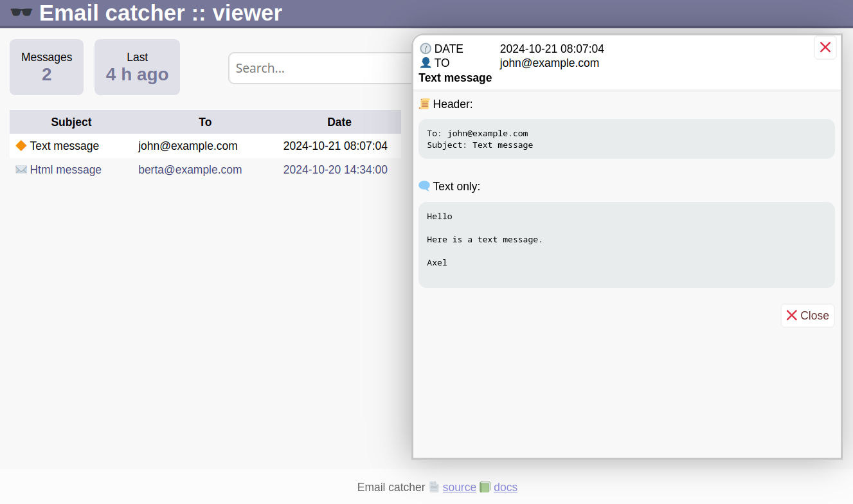Click the speech bubble icon beside Text only
The image size is (853, 504).
pyautogui.click(x=424, y=186)
